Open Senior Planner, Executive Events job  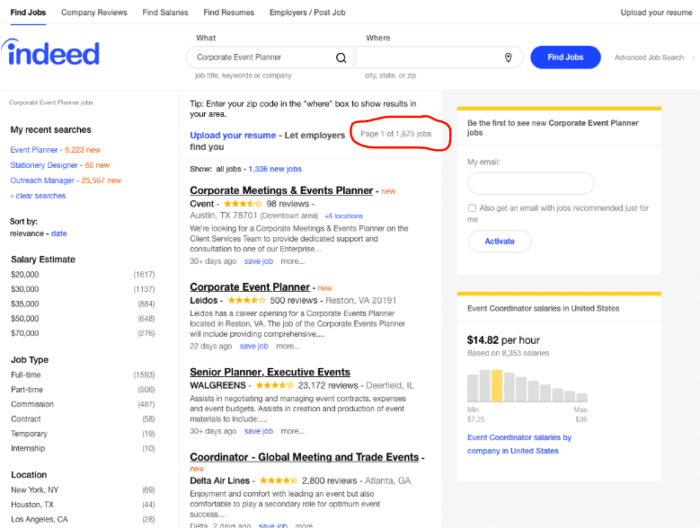point(270,372)
